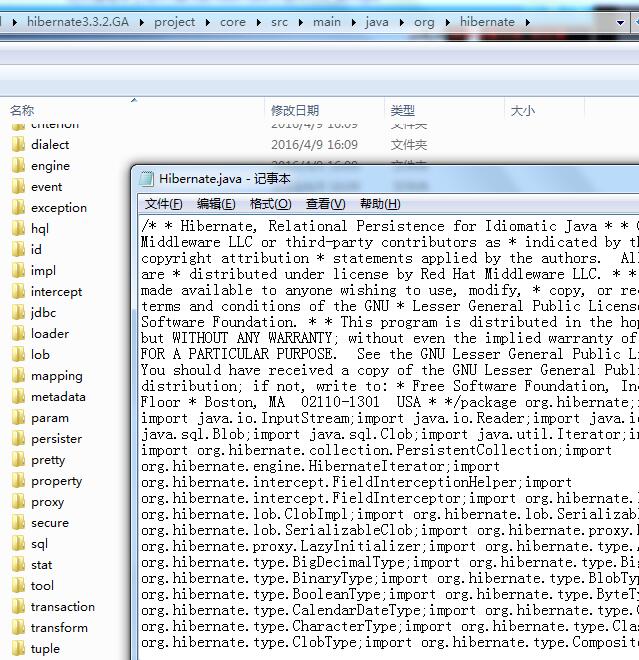Click the property folder icon
The image size is (639, 660).
pyautogui.click(x=18, y=481)
